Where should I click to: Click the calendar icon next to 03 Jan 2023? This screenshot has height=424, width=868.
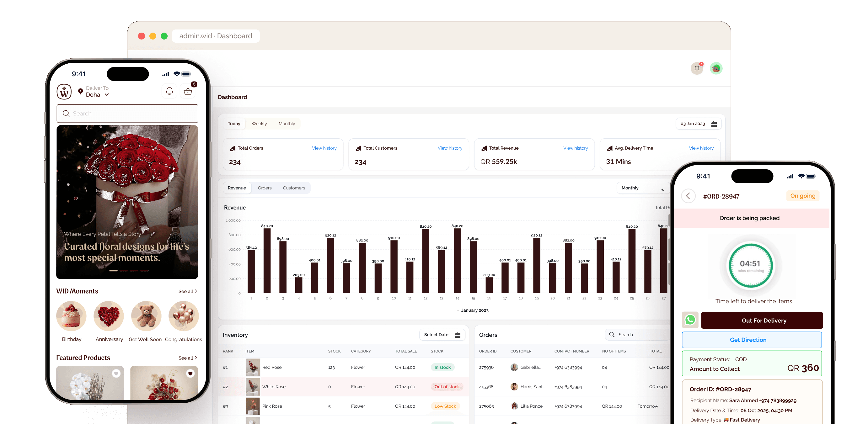click(714, 124)
